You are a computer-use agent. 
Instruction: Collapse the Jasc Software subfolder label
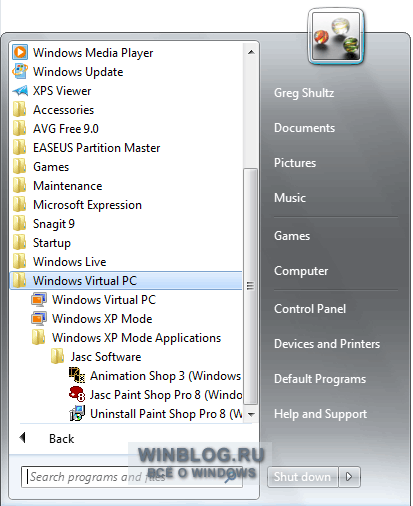[x=106, y=357]
